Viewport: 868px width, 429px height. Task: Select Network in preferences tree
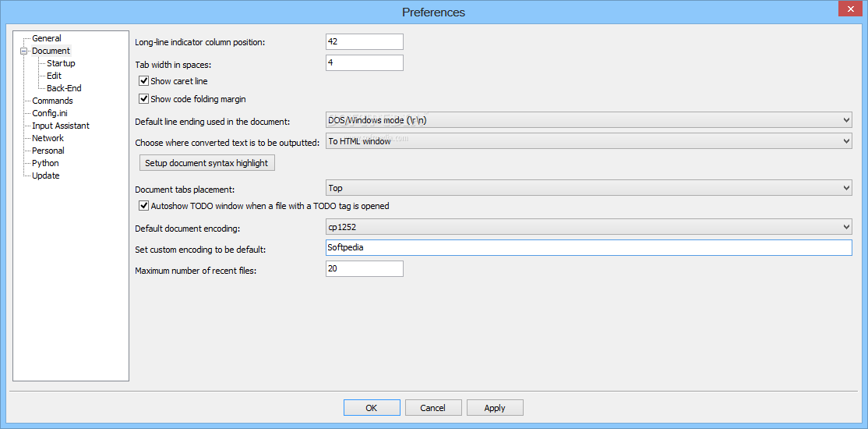pos(48,138)
